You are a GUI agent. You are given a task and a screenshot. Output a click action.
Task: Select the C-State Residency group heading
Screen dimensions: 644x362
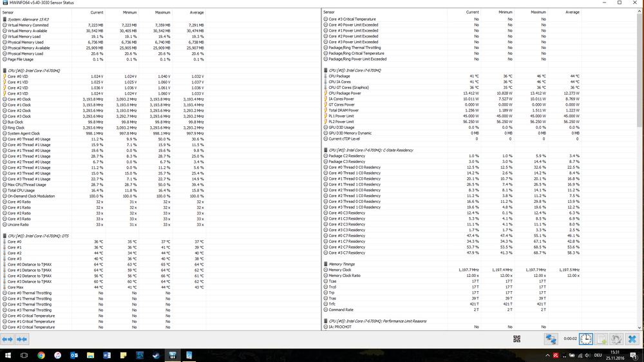(x=374, y=150)
